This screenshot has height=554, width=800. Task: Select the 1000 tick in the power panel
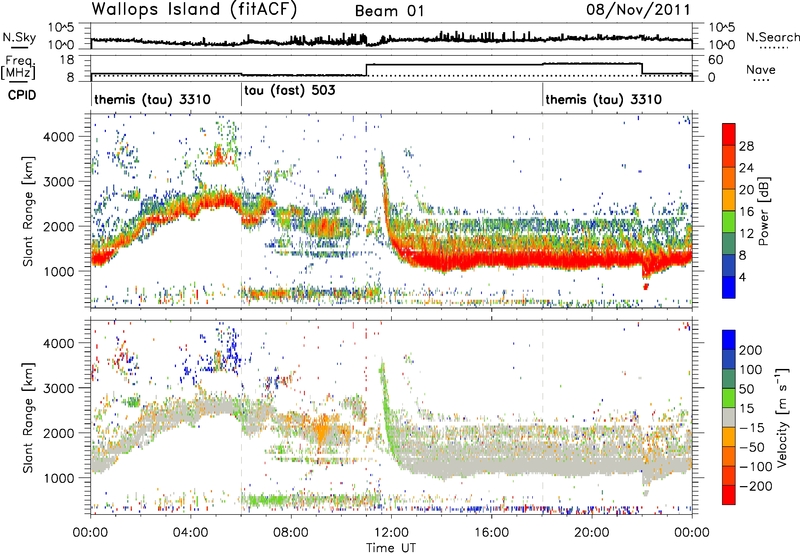(58, 271)
